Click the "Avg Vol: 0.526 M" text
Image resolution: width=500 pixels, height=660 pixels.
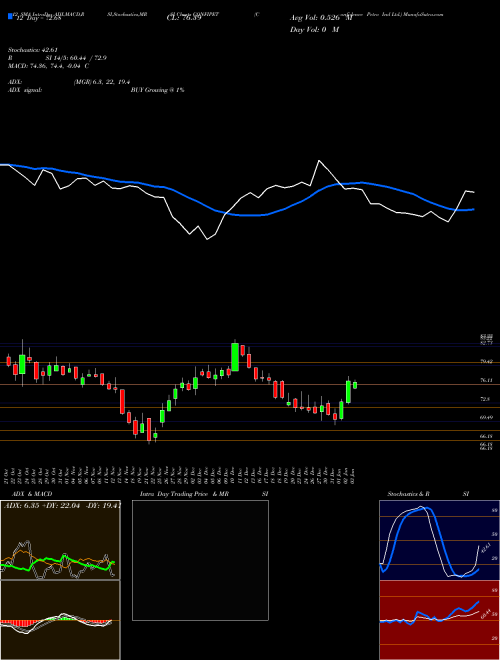pos(321,18)
